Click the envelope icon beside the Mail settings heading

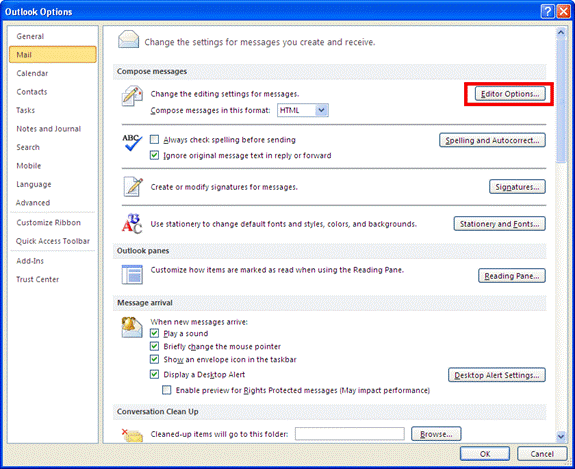(x=128, y=40)
